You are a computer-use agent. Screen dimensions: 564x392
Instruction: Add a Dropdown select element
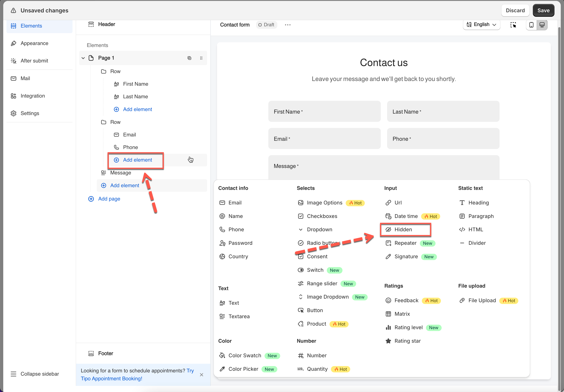[x=319, y=229]
